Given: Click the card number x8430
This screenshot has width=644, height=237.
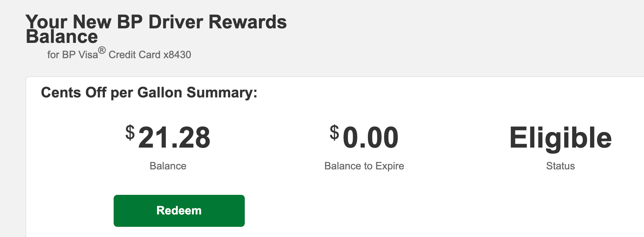Looking at the screenshot, I should (177, 55).
